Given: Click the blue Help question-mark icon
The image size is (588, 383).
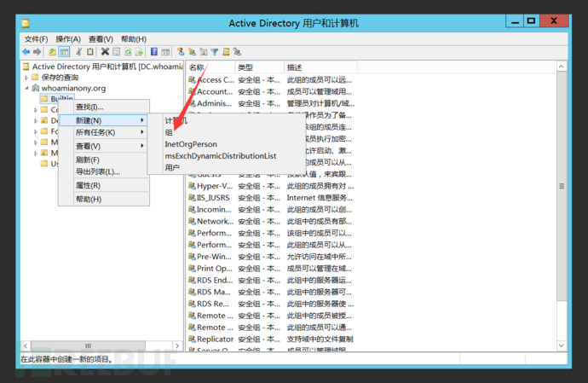Looking at the screenshot, I should tap(154, 52).
